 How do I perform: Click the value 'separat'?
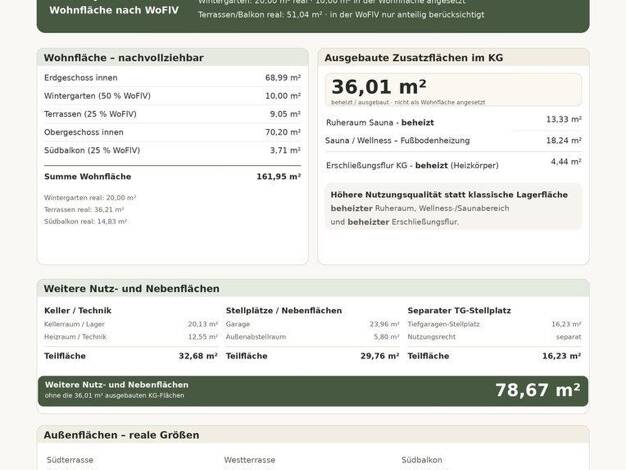click(569, 337)
